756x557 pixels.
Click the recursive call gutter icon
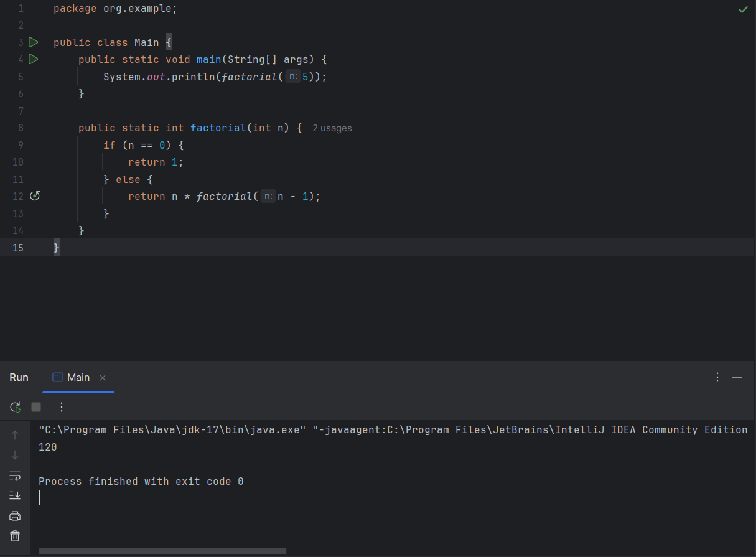(35, 196)
